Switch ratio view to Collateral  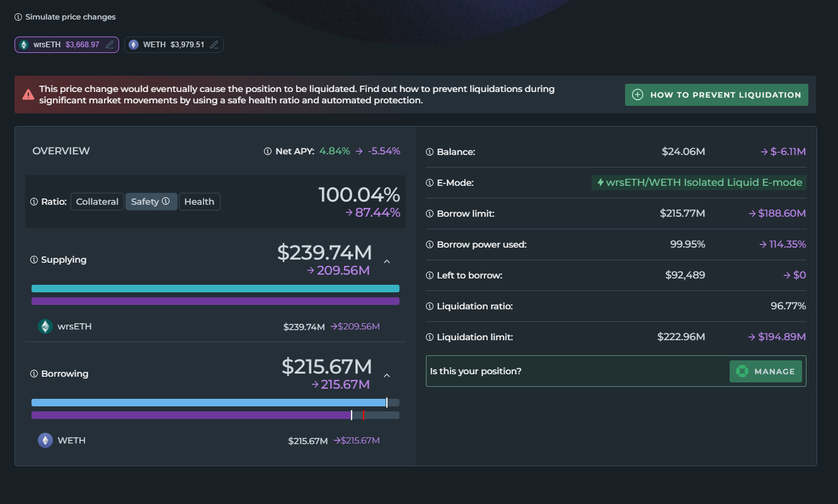coord(97,202)
